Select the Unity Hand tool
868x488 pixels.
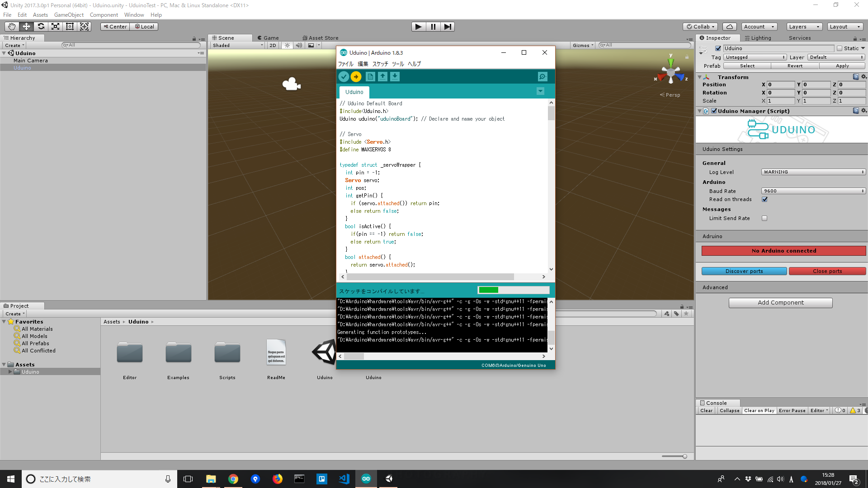[x=12, y=27]
